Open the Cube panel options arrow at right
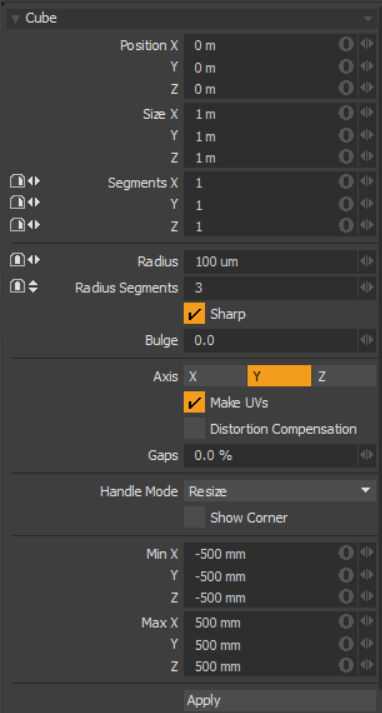The width and height of the screenshot is (382, 713). coord(368,19)
